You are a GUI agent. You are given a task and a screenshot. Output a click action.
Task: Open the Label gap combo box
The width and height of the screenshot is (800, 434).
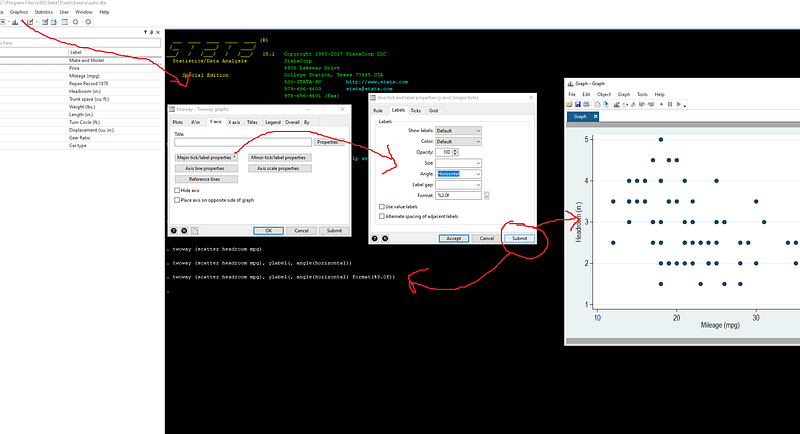click(x=458, y=185)
